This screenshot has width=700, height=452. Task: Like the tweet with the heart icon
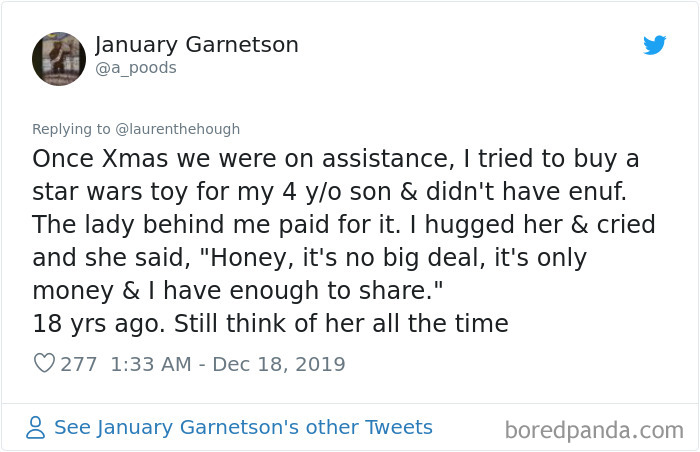[44, 363]
